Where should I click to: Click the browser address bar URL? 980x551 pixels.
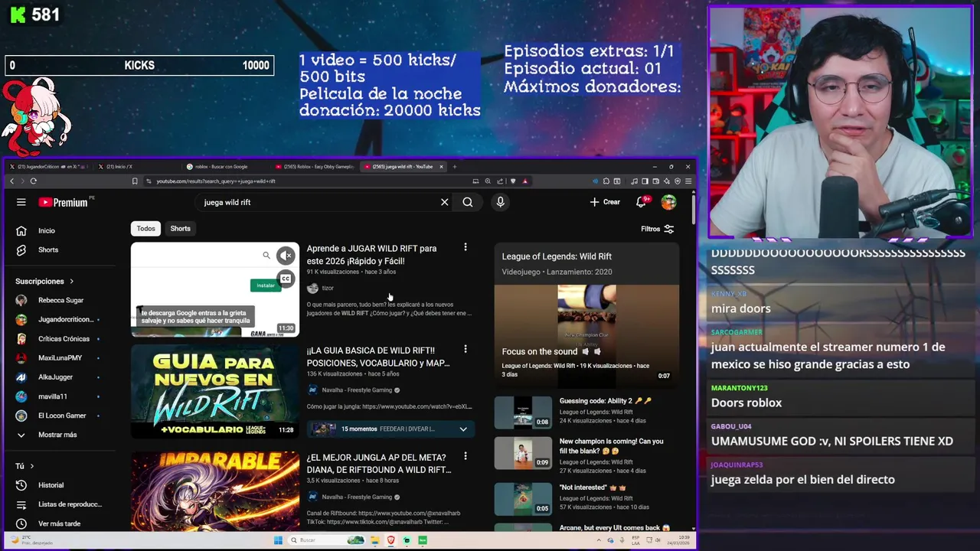(x=217, y=181)
